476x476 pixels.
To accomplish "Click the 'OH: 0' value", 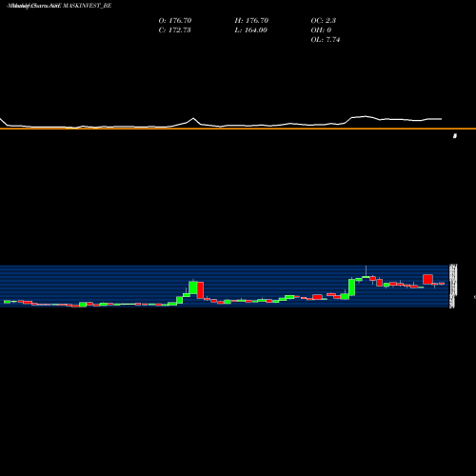I will pyautogui.click(x=321, y=30).
